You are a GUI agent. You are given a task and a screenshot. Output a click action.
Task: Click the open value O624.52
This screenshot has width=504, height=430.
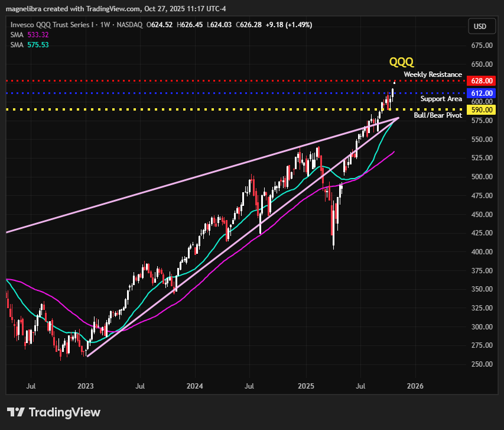coord(159,25)
